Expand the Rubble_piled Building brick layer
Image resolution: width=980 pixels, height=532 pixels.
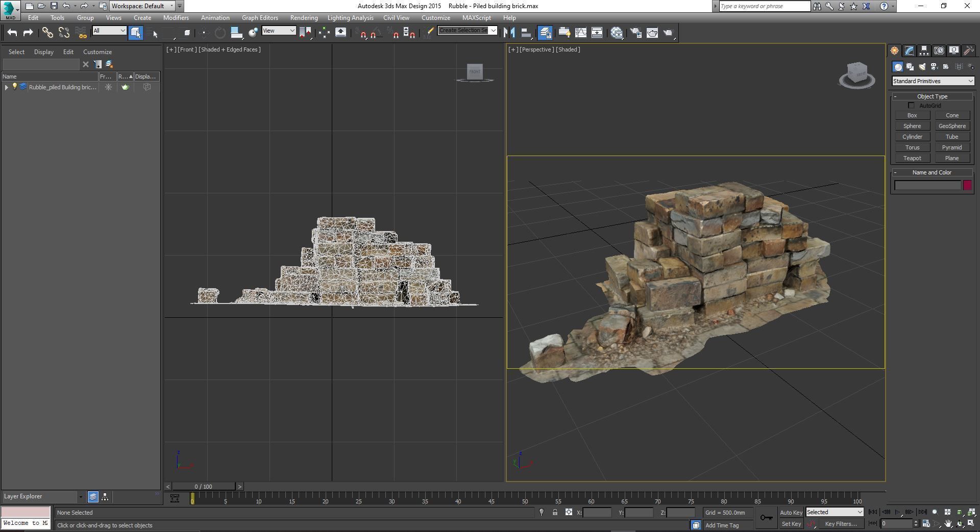[x=6, y=87]
